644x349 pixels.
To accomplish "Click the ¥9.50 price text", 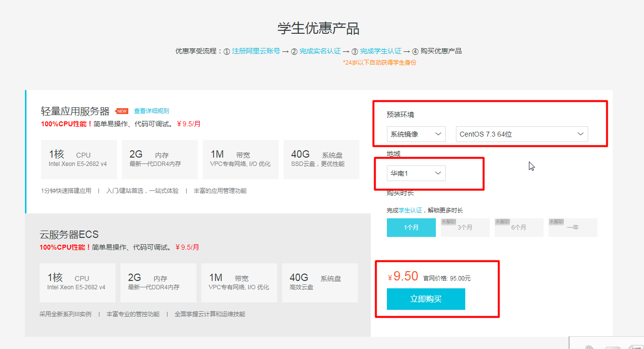I will [x=403, y=277].
